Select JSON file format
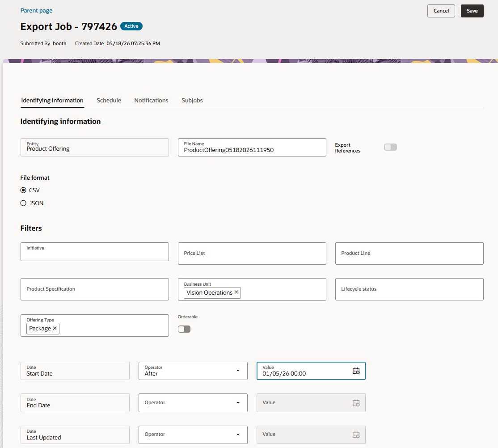 coord(23,203)
